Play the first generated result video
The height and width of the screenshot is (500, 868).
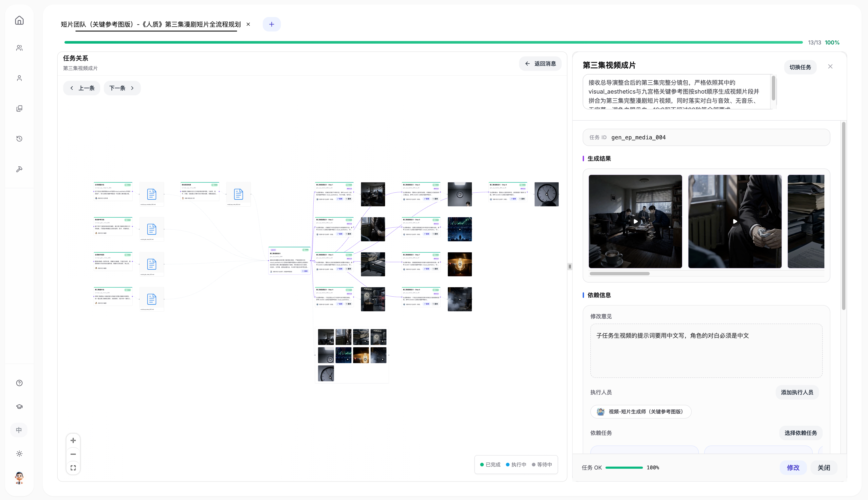tap(635, 221)
